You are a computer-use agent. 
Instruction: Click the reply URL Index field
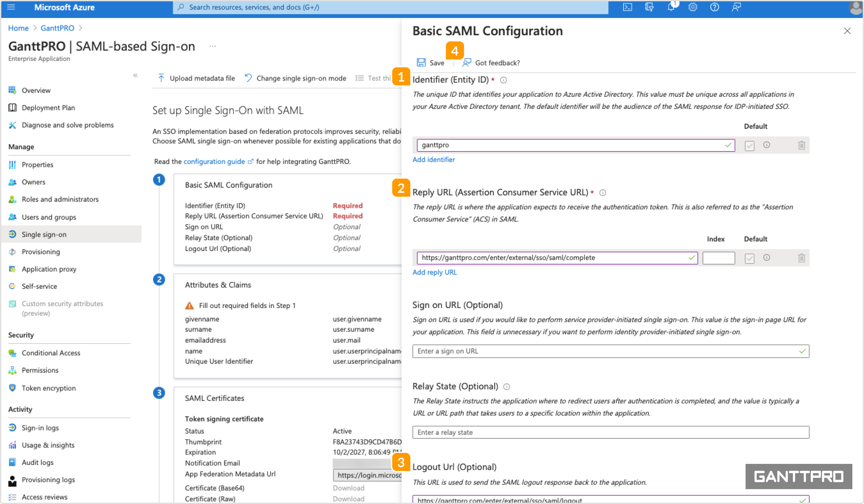tap(719, 258)
